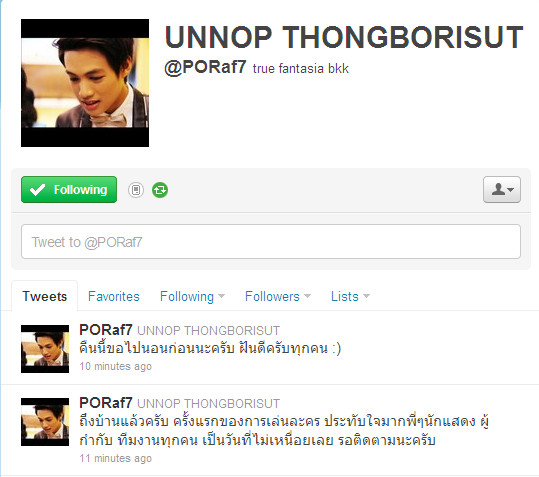This screenshot has width=539, height=477.
Task: Expand the Following tab dropdown arrow
Action: 221,296
